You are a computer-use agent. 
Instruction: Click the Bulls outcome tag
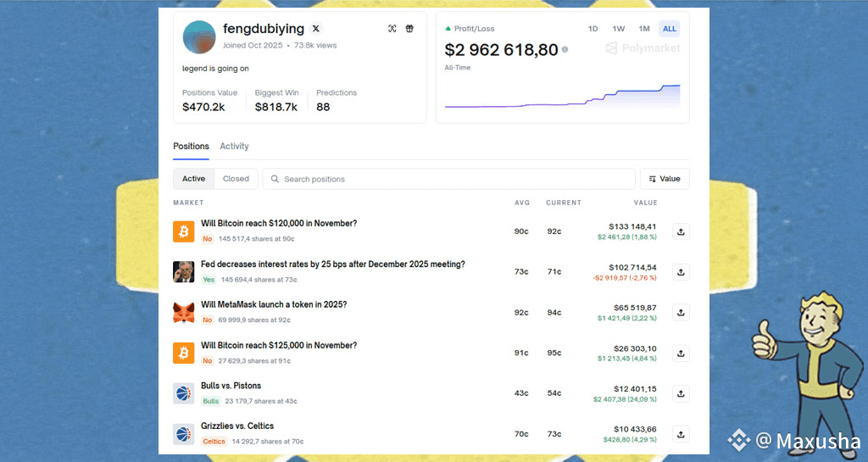[x=210, y=401]
